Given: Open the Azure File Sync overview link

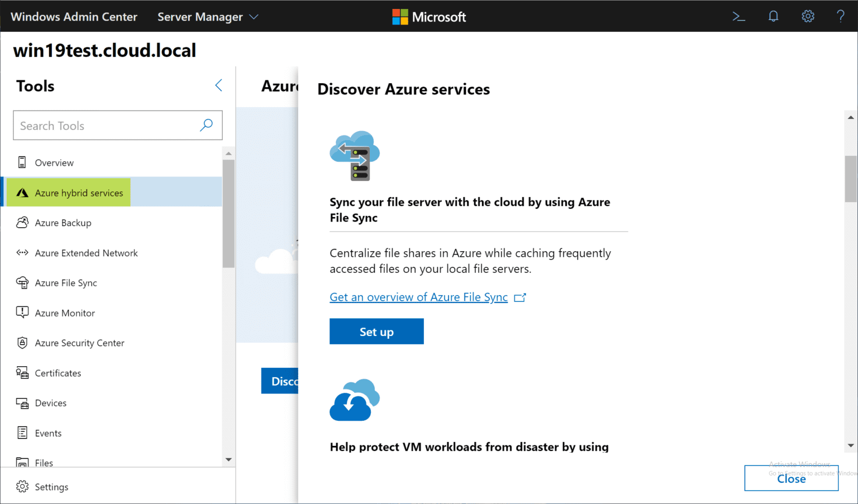Looking at the screenshot, I should [x=418, y=297].
